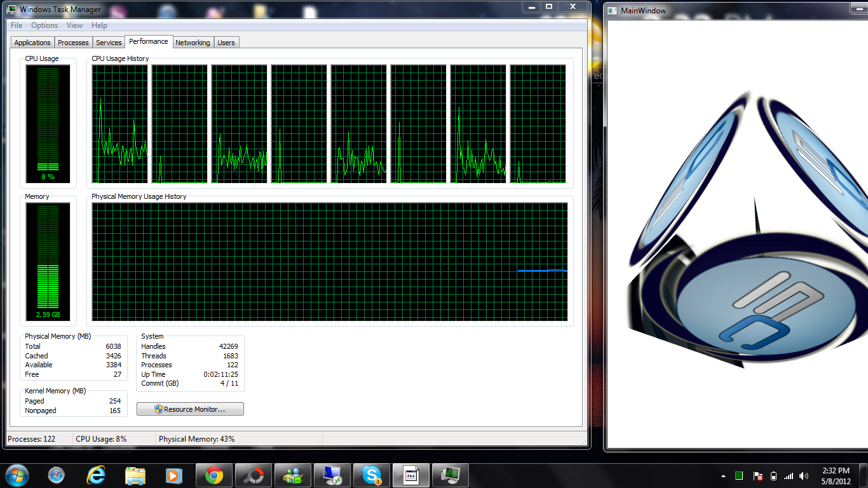Click the Up Time value 0:02:11:25

point(220,374)
